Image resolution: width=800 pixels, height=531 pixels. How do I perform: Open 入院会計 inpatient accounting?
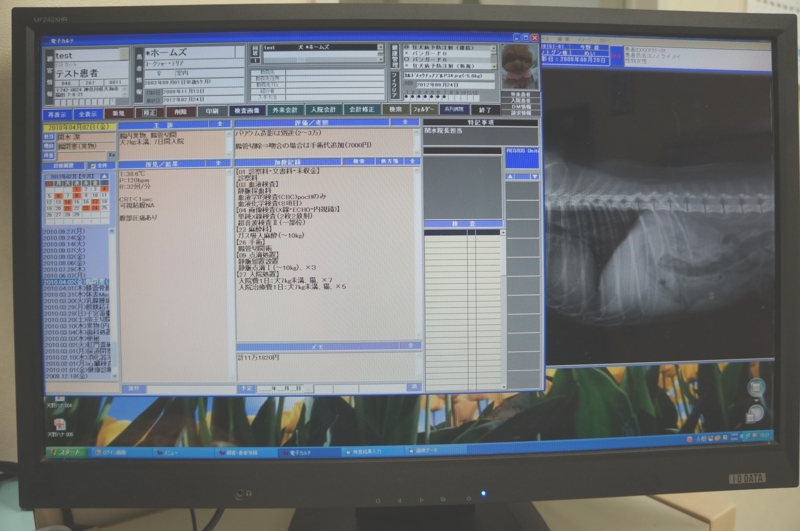[323, 110]
